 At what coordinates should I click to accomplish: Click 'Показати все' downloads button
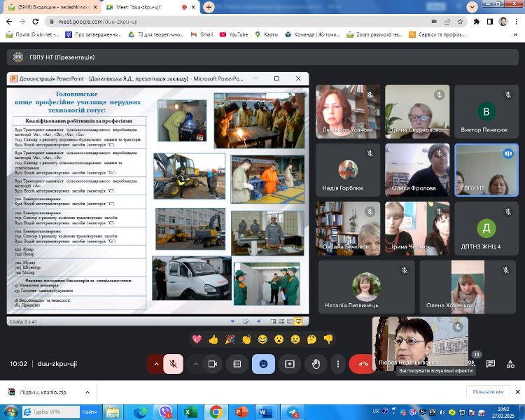488,391
